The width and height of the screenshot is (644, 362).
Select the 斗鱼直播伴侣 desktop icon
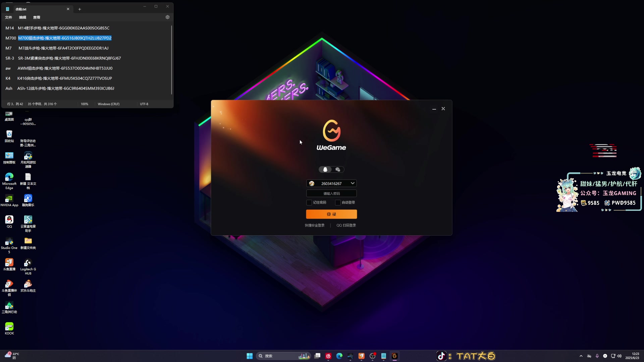point(9,288)
